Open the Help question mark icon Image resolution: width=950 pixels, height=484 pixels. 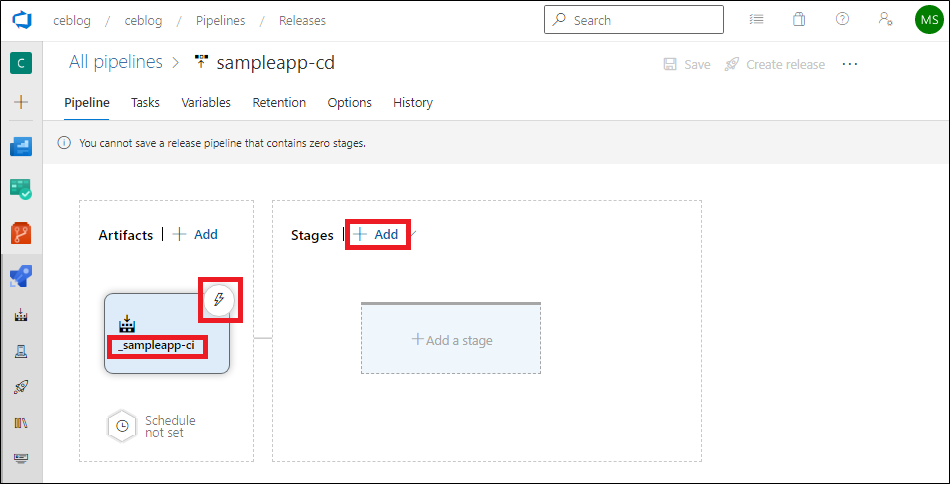(842, 19)
